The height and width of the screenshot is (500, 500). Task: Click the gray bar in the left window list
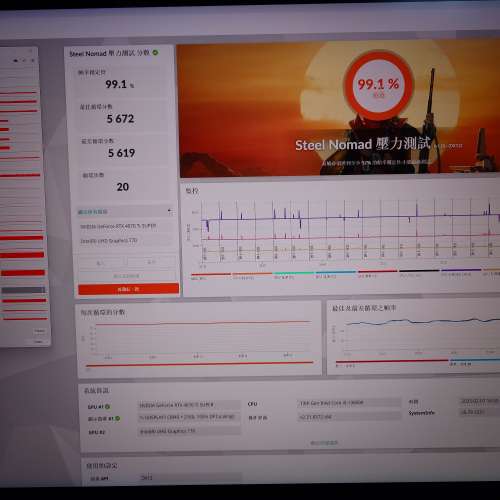(x=23, y=290)
